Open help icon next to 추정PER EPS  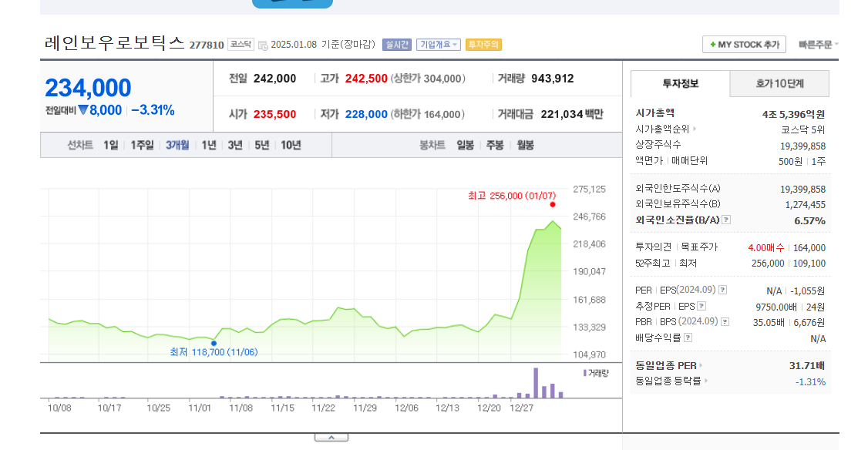pyautogui.click(x=701, y=306)
